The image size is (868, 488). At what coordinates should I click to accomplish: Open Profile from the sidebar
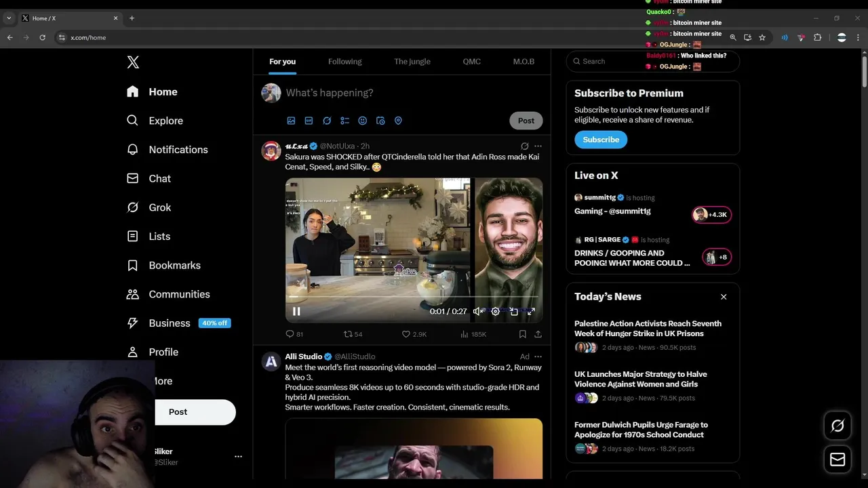coord(153,352)
